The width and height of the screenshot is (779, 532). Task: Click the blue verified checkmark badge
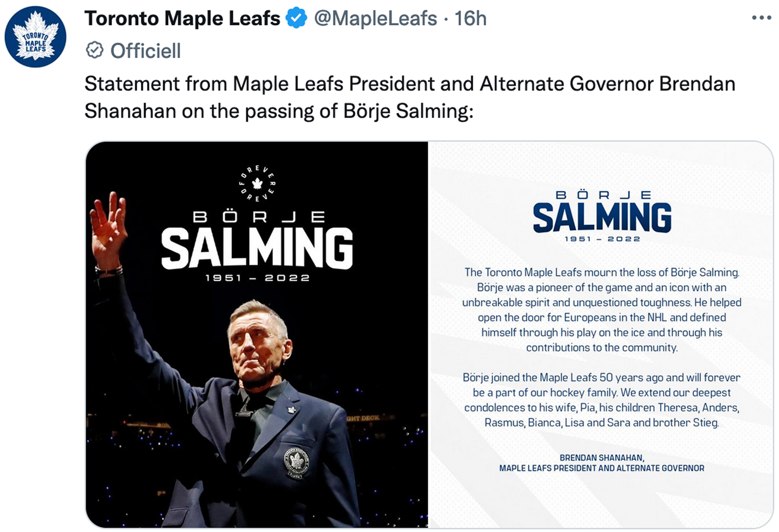click(x=296, y=18)
